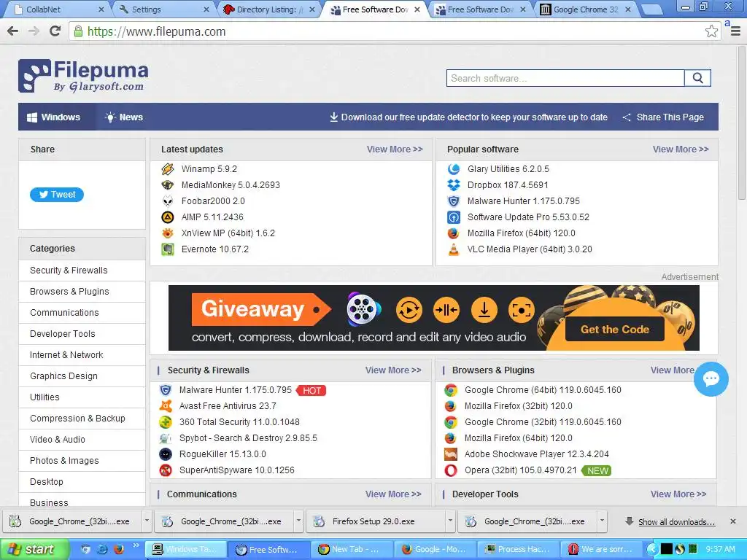Click the Windows Start button
The height and width of the screenshot is (560, 747).
click(x=34, y=549)
